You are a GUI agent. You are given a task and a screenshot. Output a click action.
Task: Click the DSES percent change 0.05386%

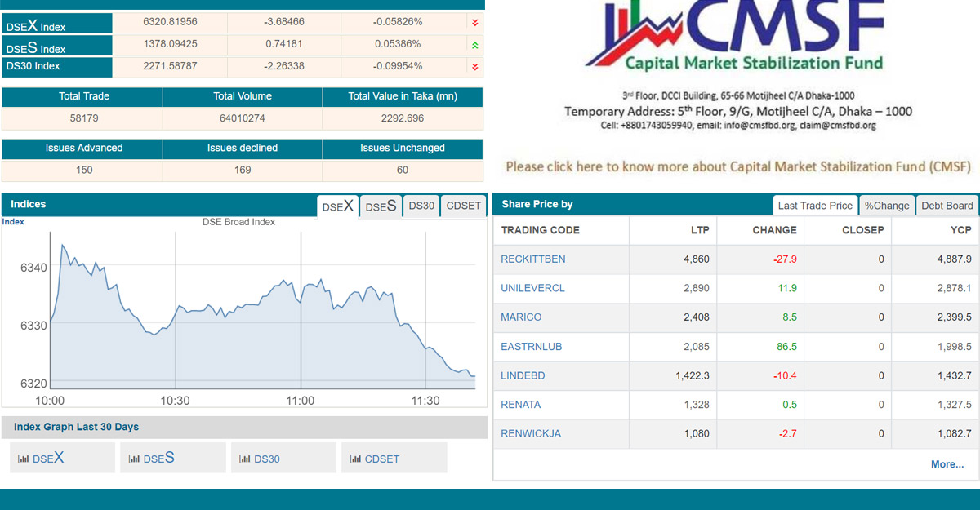[x=398, y=44]
